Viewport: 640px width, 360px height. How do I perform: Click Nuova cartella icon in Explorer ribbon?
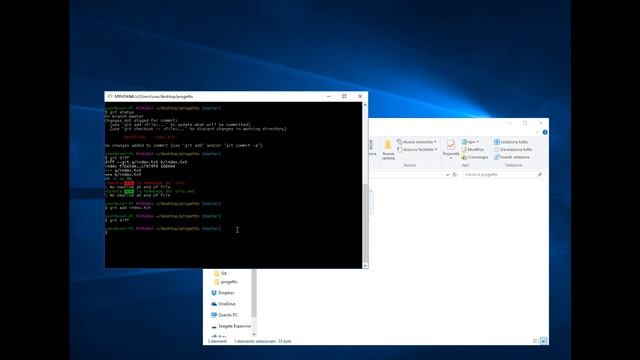coord(388,145)
